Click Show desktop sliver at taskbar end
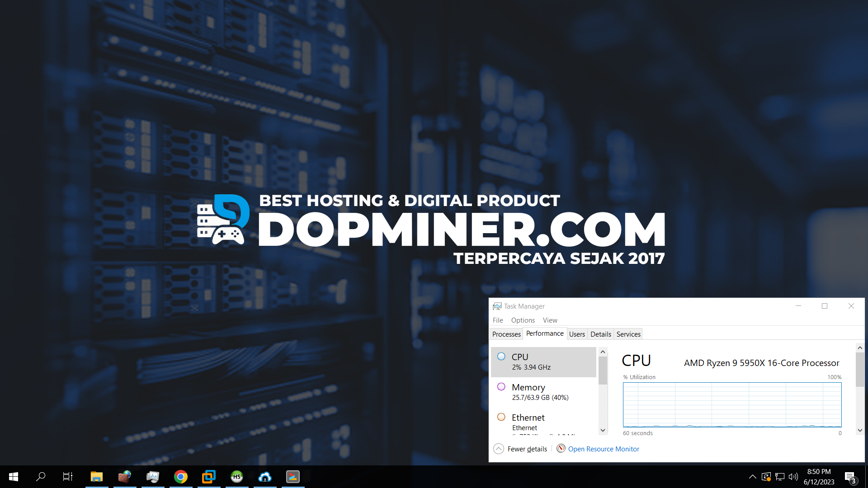This screenshot has width=868, height=488. (866, 477)
